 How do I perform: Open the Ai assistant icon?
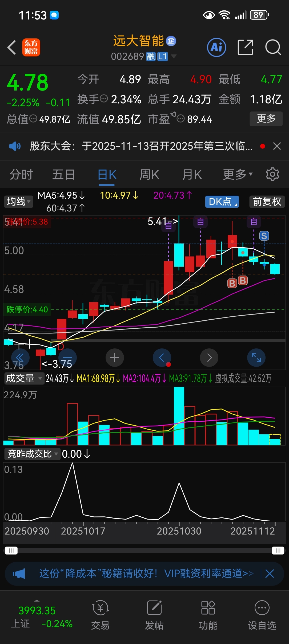tap(217, 48)
